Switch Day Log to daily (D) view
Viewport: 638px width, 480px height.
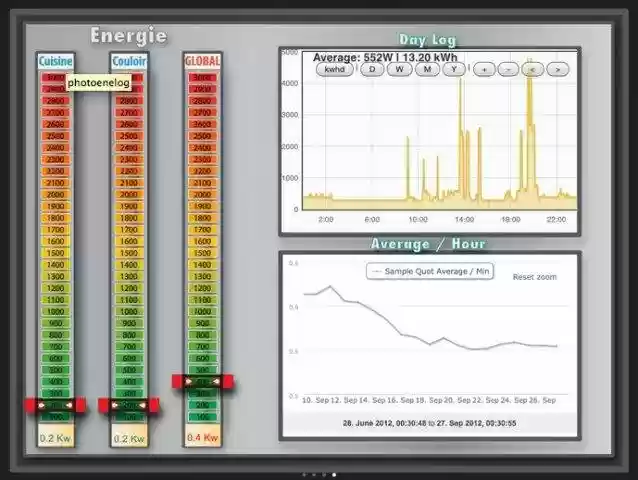point(374,70)
